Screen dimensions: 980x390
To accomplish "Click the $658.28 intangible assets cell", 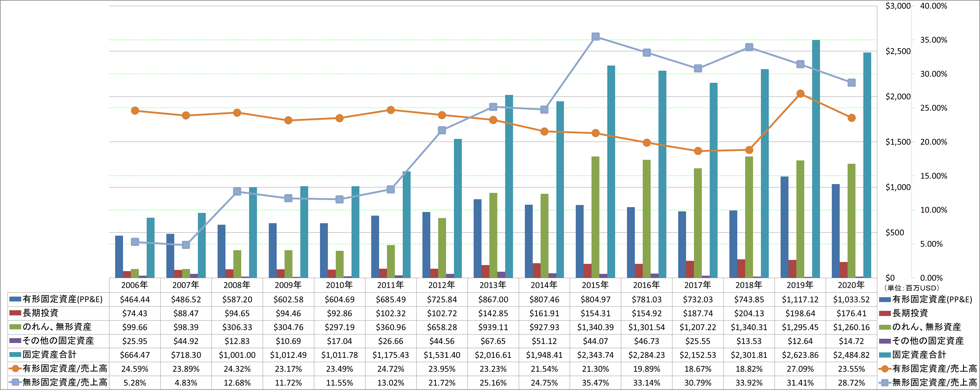I will tap(442, 327).
